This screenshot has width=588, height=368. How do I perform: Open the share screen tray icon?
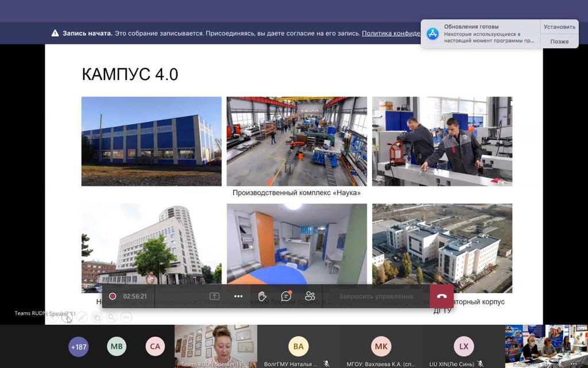pyautogui.click(x=215, y=296)
